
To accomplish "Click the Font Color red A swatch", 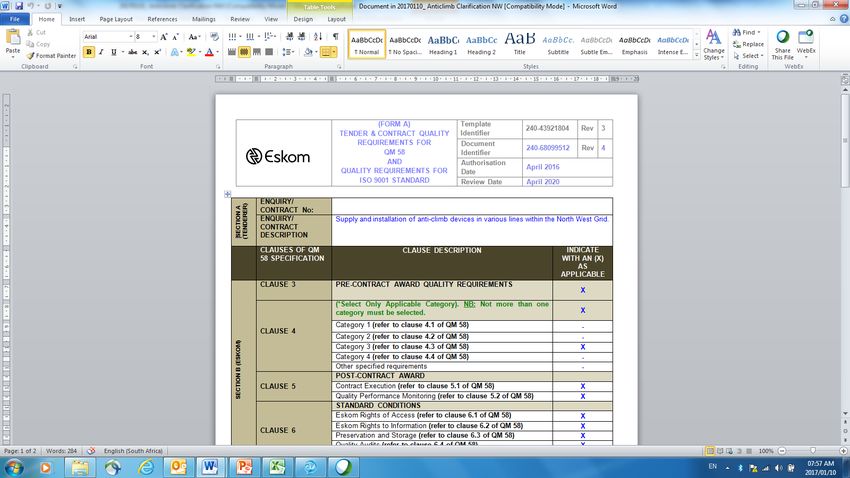I will (209, 52).
